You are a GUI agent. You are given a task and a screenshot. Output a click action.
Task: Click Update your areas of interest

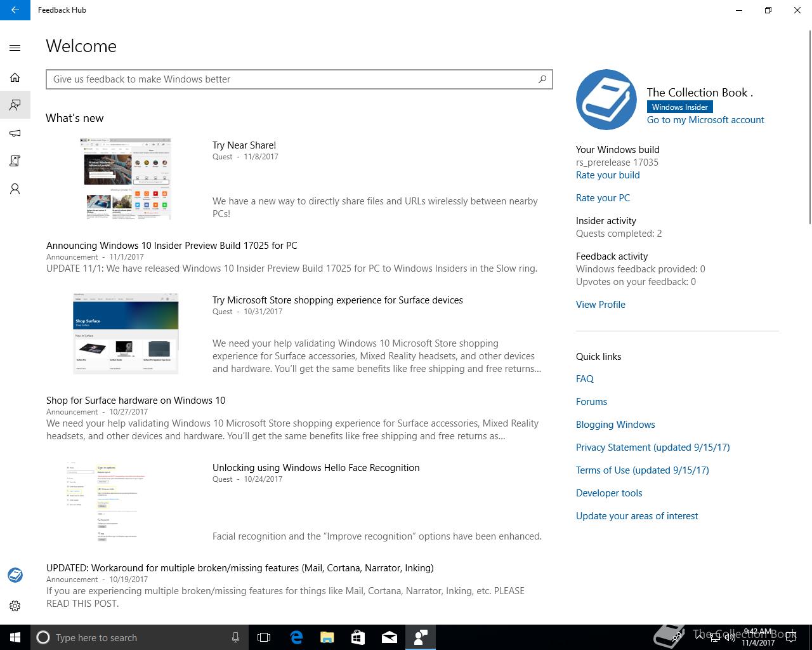tap(637, 516)
